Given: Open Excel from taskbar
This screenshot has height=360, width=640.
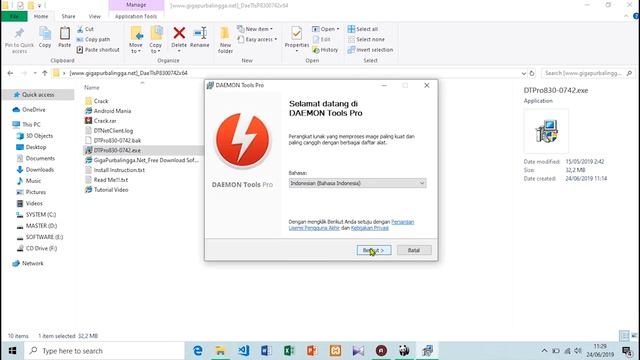Looking at the screenshot, I should point(289,351).
